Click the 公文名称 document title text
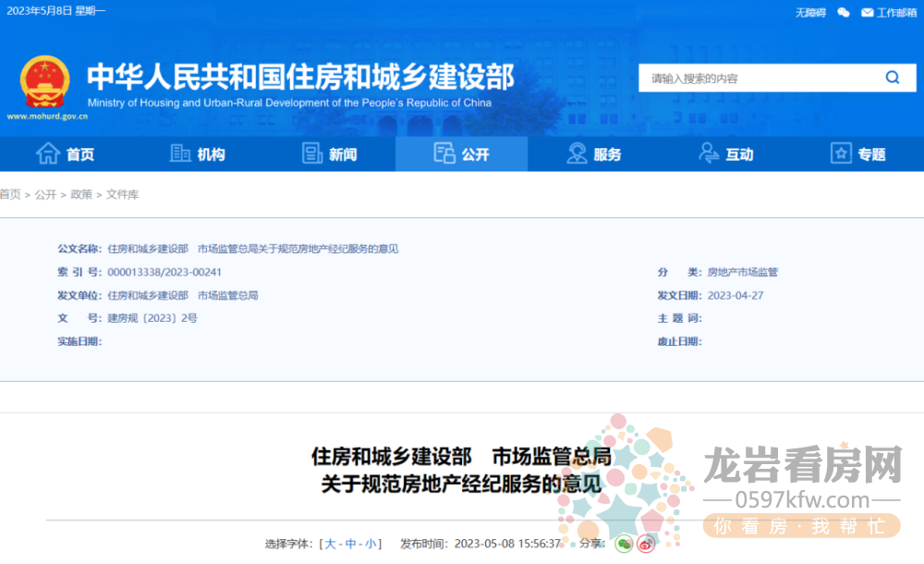The height and width of the screenshot is (564, 924). 253,249
